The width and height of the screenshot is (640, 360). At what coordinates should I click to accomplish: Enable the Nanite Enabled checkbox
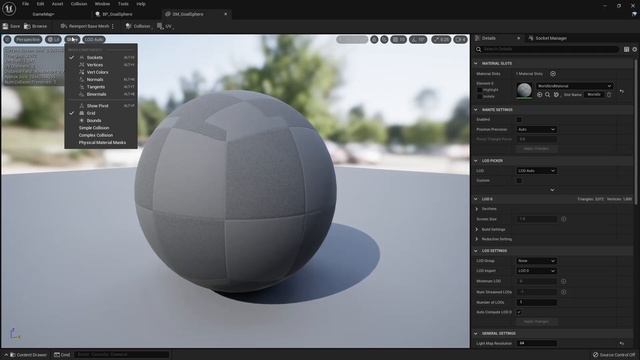pyautogui.click(x=519, y=120)
